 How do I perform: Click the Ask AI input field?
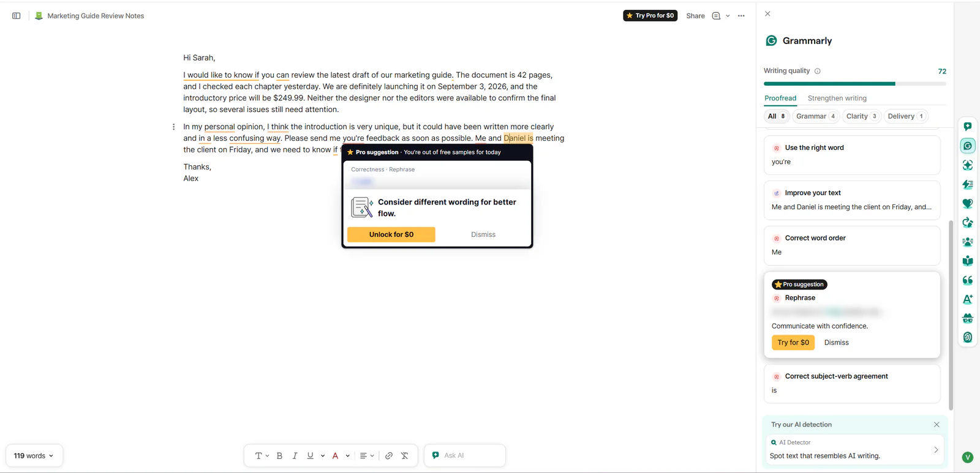pos(465,456)
